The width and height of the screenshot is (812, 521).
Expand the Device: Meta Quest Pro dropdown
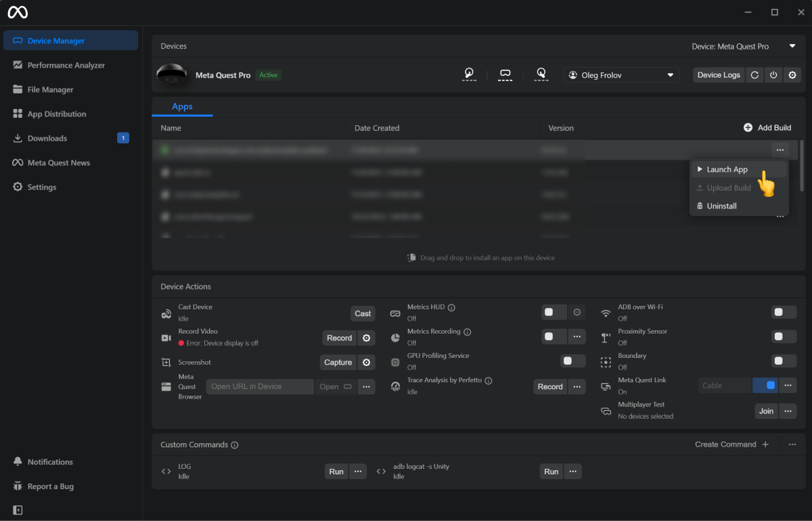[x=744, y=47]
